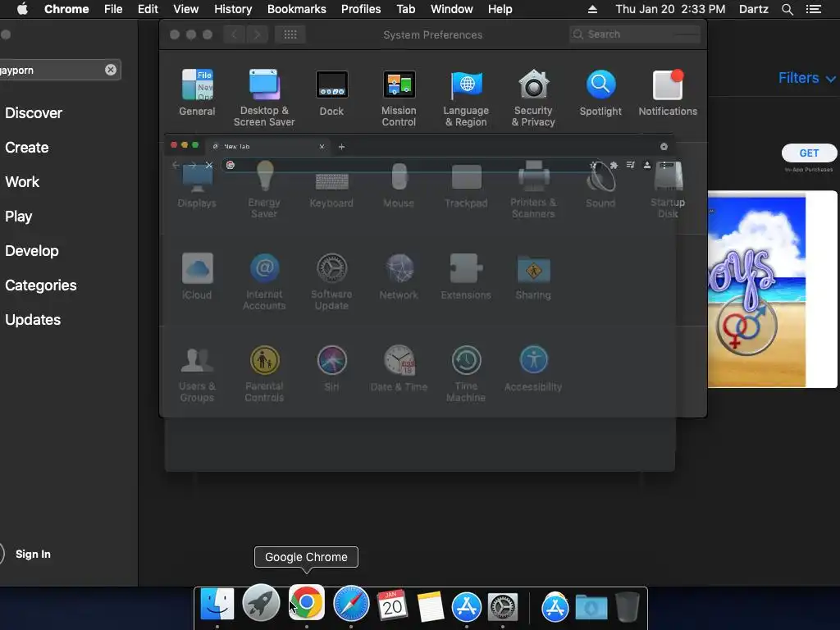
Task: Open Parental Controls preferences
Action: click(x=264, y=373)
